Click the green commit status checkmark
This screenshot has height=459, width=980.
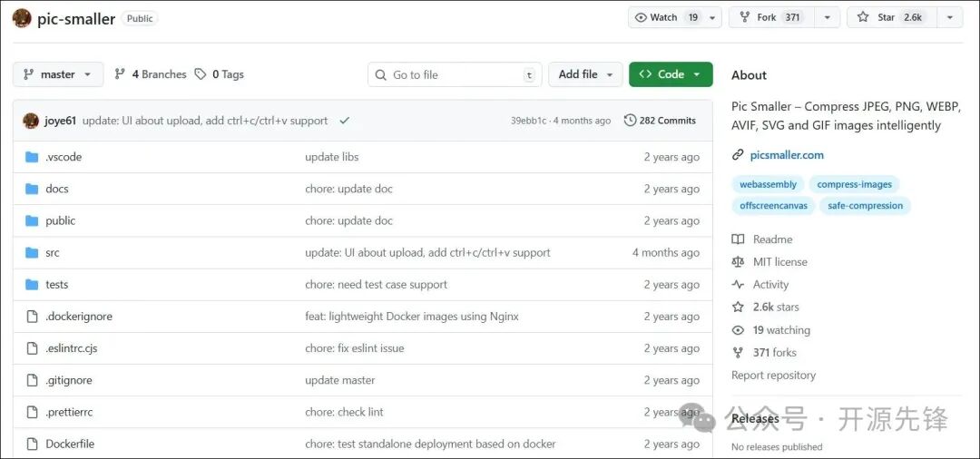pyautogui.click(x=345, y=121)
